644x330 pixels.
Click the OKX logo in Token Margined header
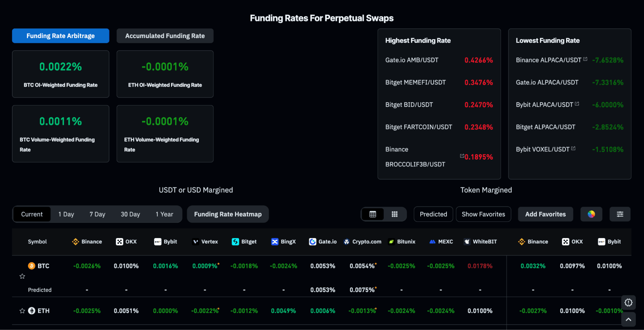565,242
